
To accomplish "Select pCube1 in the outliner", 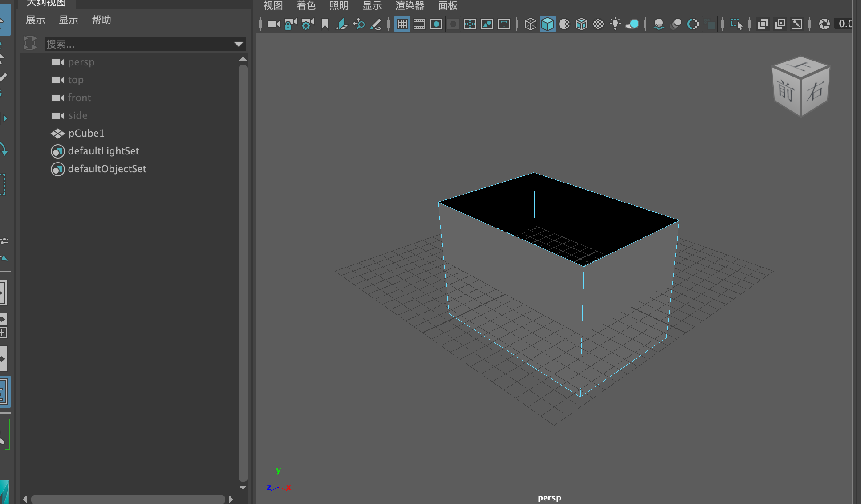I will [x=86, y=133].
